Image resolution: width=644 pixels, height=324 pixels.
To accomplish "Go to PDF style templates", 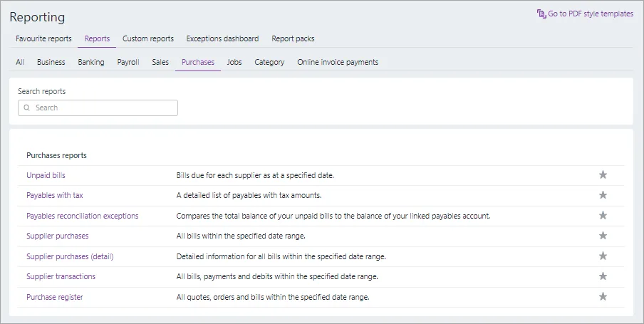I will click(x=591, y=14).
